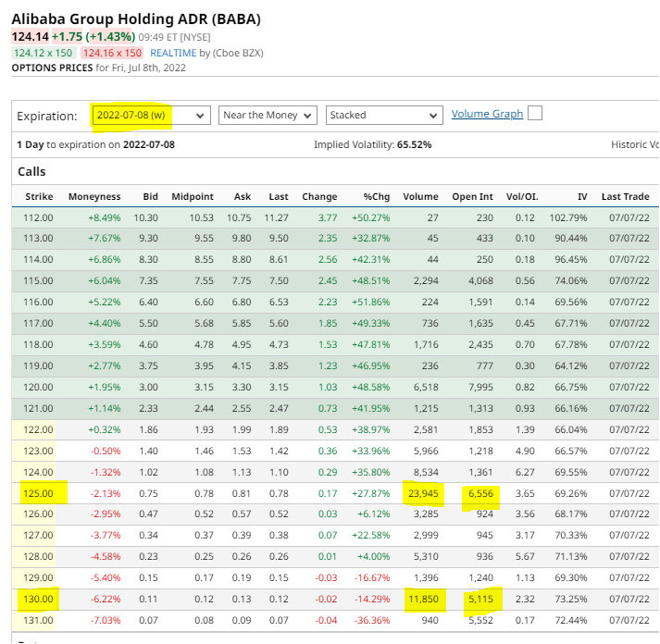Click the stock price 124.14
The height and width of the screenshot is (644, 660).
click(31, 37)
